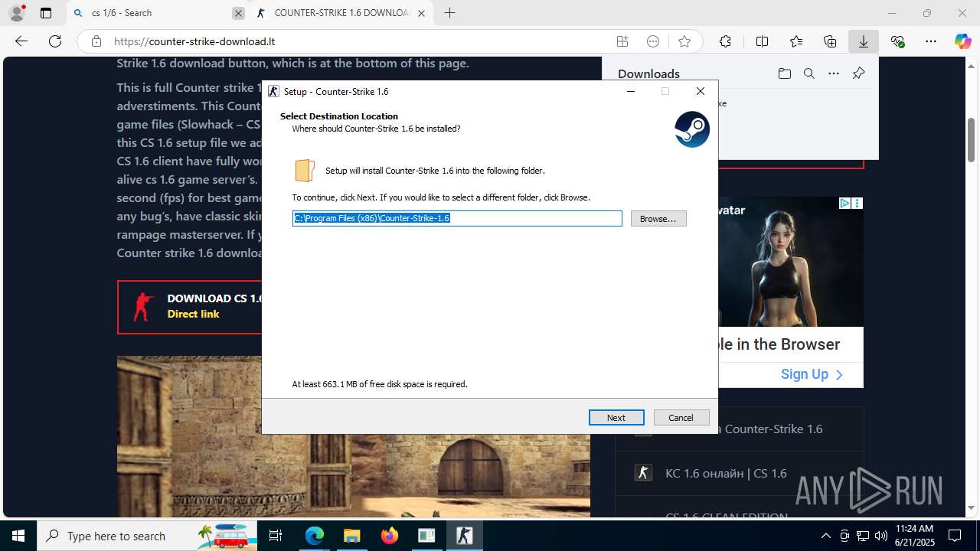Click the destination folder path field
The width and height of the screenshot is (980, 551).
457,218
